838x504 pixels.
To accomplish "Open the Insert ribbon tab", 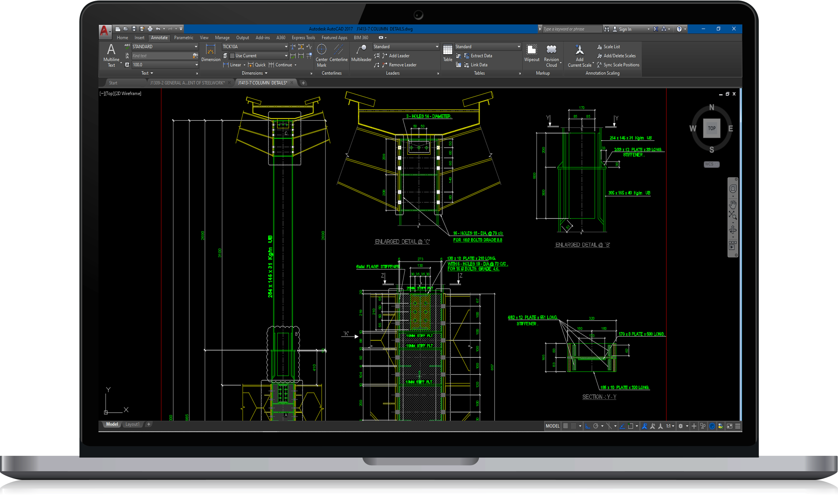I will point(139,38).
